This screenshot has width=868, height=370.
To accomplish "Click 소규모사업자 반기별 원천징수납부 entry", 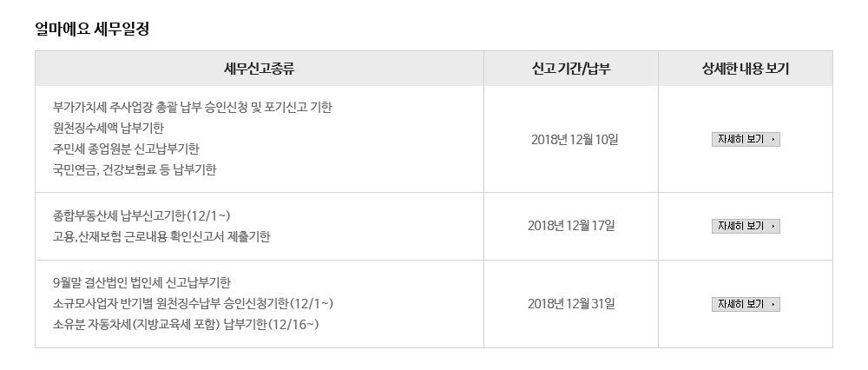I will tap(194, 303).
